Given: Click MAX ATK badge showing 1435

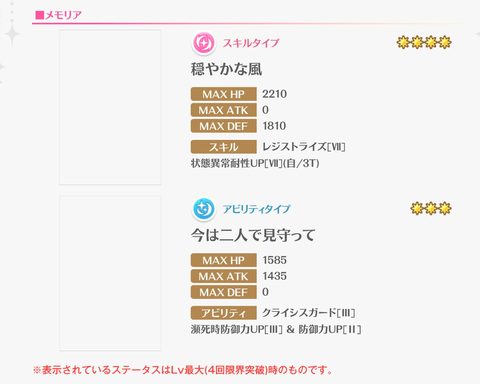Looking at the screenshot, I should (x=224, y=276).
